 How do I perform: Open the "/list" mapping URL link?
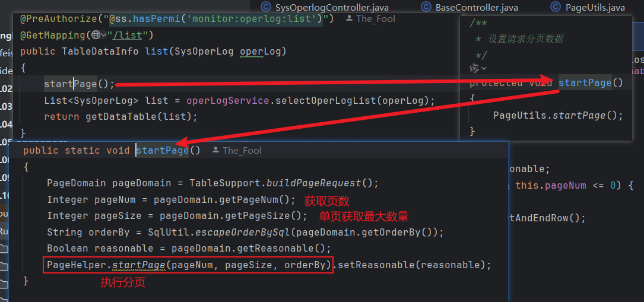point(128,35)
